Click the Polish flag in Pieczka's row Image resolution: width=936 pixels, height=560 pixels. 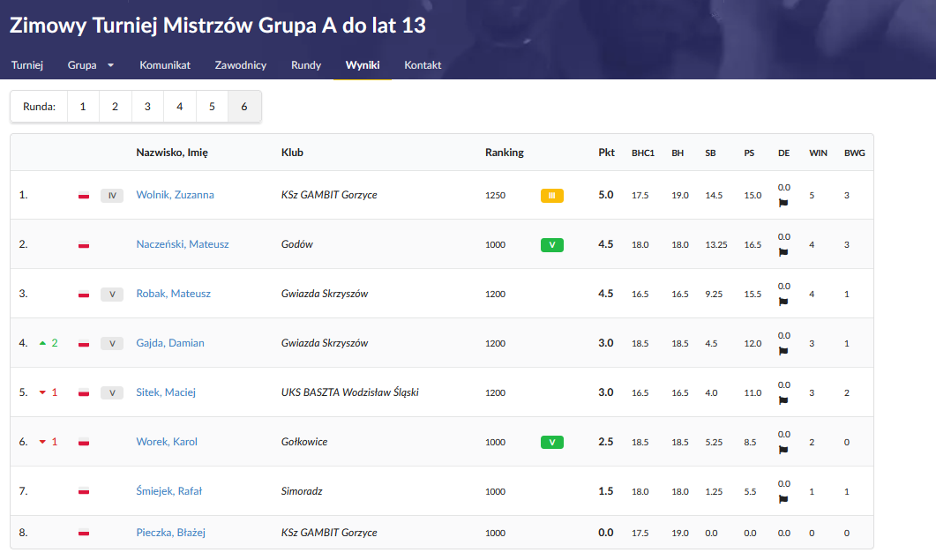pyautogui.click(x=84, y=533)
